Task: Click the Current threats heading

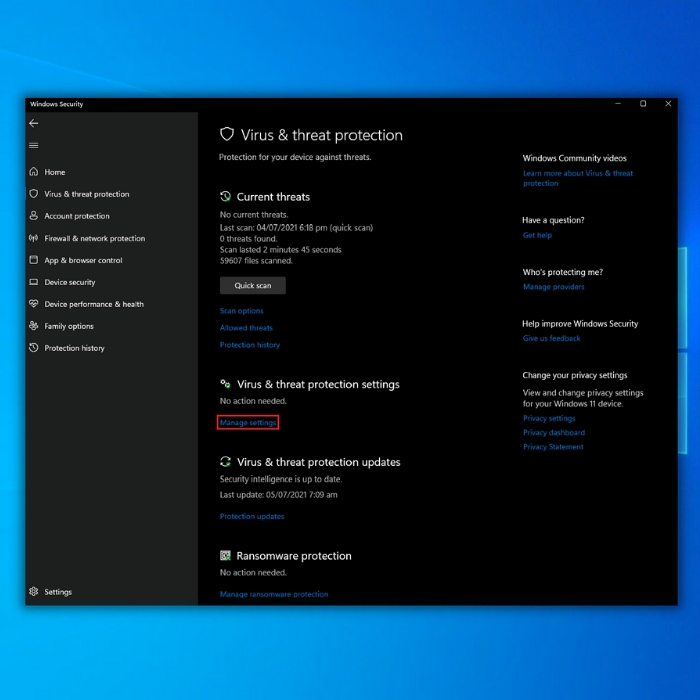Action: pos(273,197)
